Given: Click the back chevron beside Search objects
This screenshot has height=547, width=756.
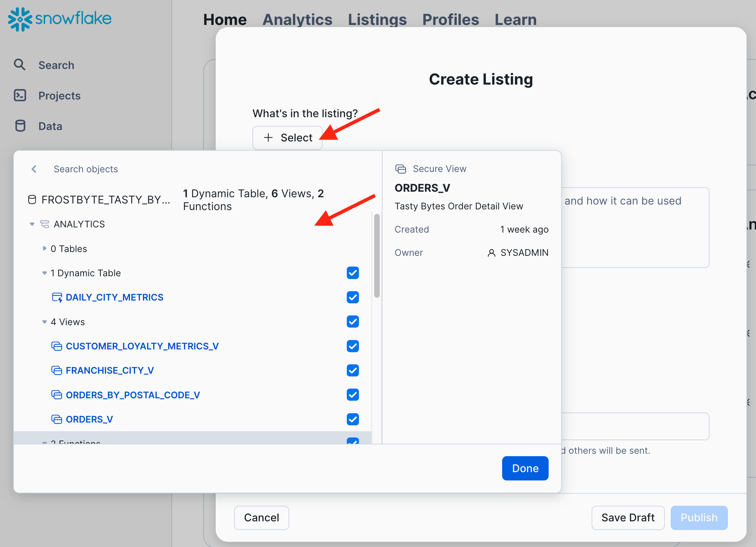Looking at the screenshot, I should pyautogui.click(x=34, y=169).
